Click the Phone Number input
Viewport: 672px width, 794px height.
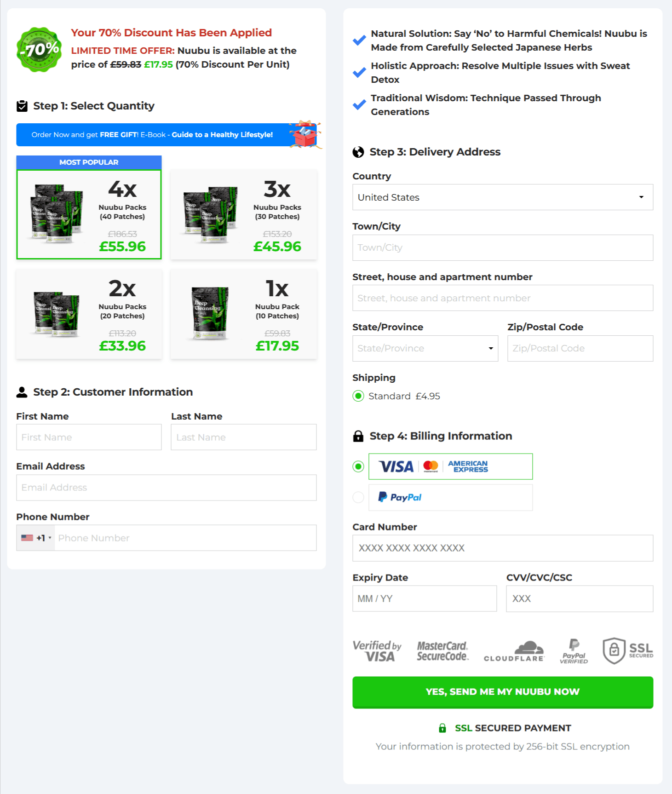(185, 538)
